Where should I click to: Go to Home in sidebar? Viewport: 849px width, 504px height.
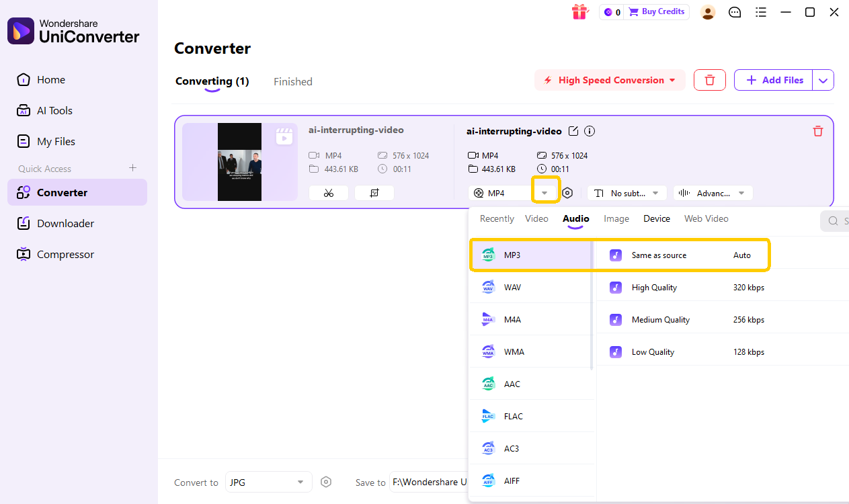tap(77, 79)
